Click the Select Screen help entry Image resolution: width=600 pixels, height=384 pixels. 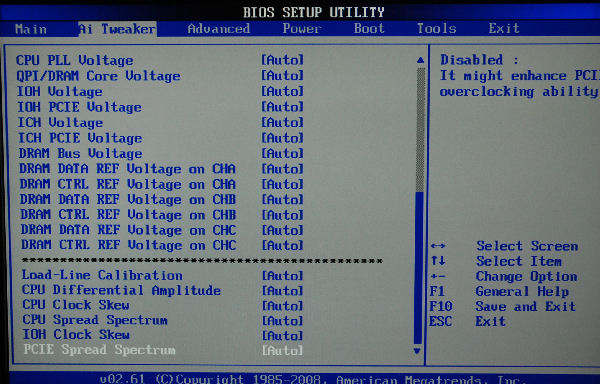[527, 246]
